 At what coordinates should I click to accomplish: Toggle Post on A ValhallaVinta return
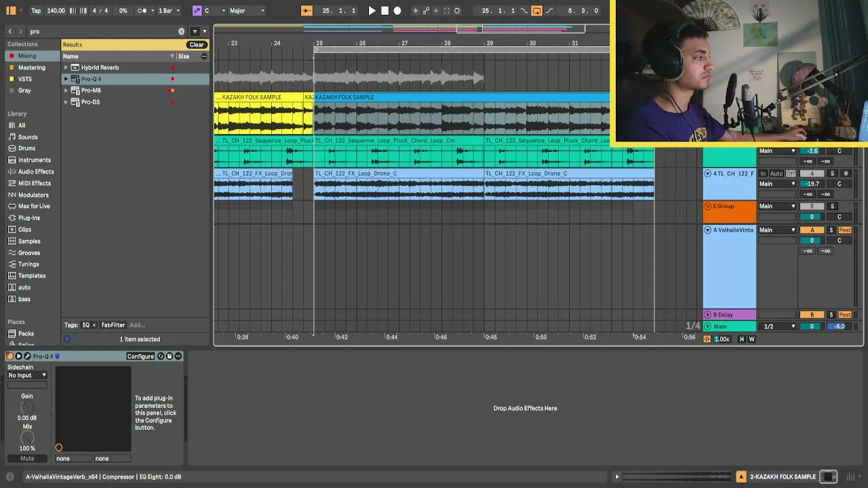[x=845, y=230]
